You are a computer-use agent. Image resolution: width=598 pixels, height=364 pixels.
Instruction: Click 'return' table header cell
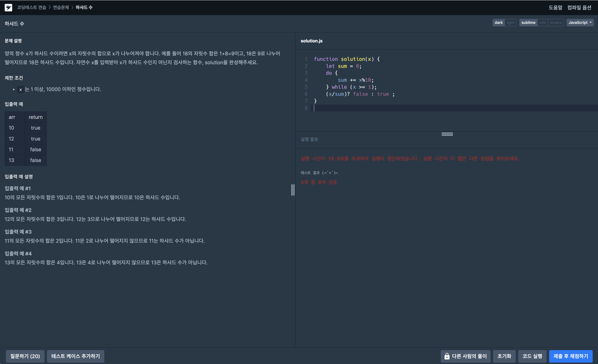tap(35, 117)
